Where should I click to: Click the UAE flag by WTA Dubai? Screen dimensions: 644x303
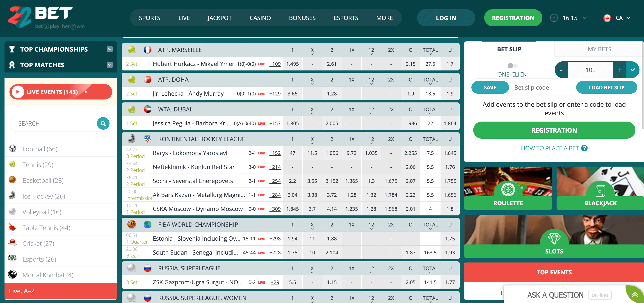click(148, 109)
